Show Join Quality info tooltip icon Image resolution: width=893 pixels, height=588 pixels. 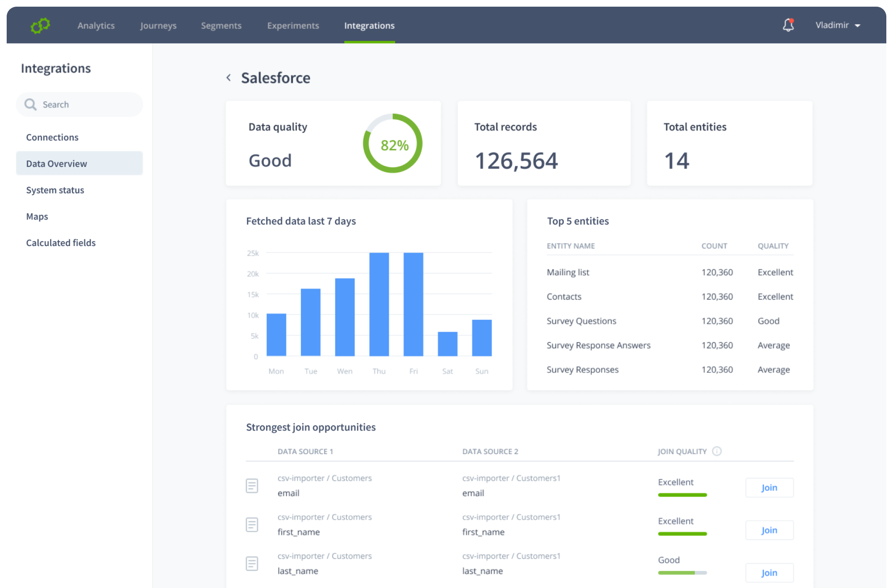click(x=716, y=451)
